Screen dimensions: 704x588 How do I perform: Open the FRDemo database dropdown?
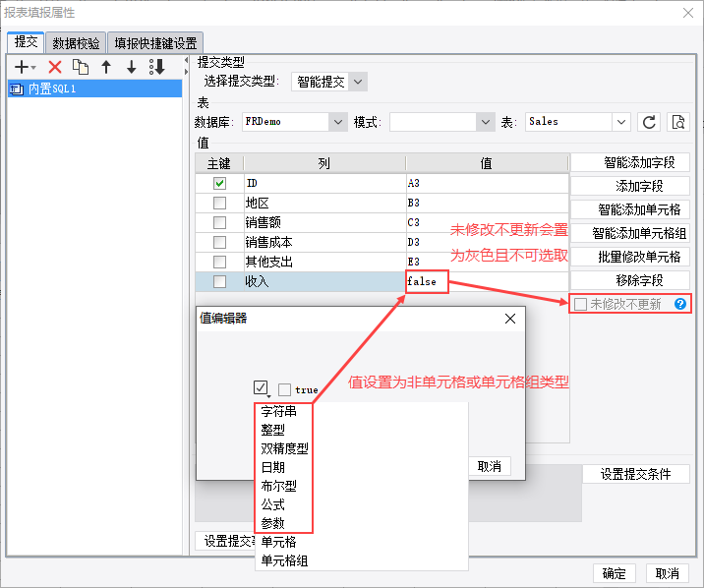(x=338, y=122)
